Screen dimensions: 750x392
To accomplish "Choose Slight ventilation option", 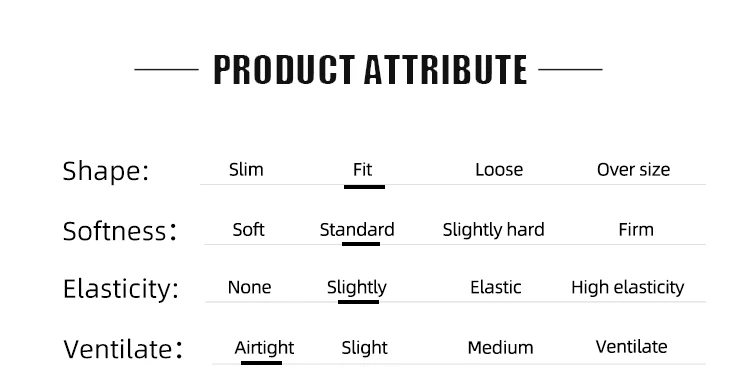I will tap(364, 348).
